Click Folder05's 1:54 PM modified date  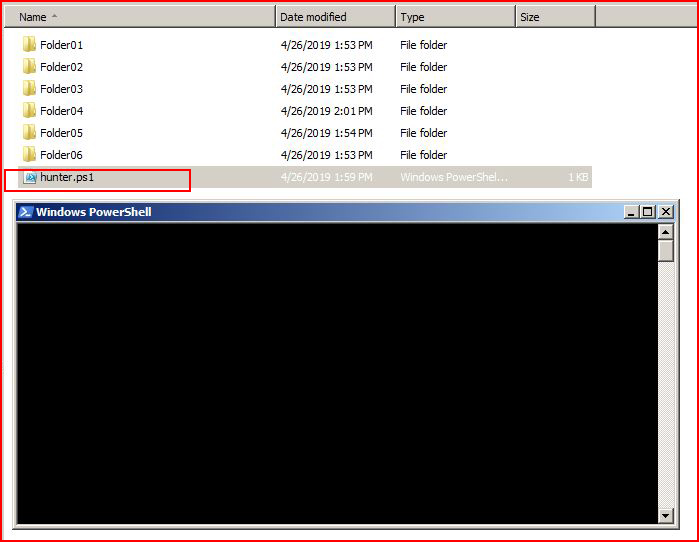click(327, 133)
